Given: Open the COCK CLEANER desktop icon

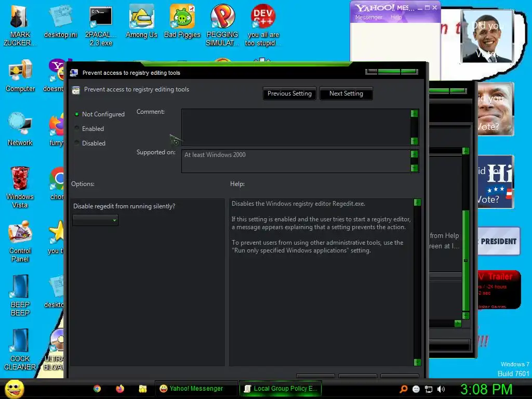Looking at the screenshot, I should (x=20, y=350).
